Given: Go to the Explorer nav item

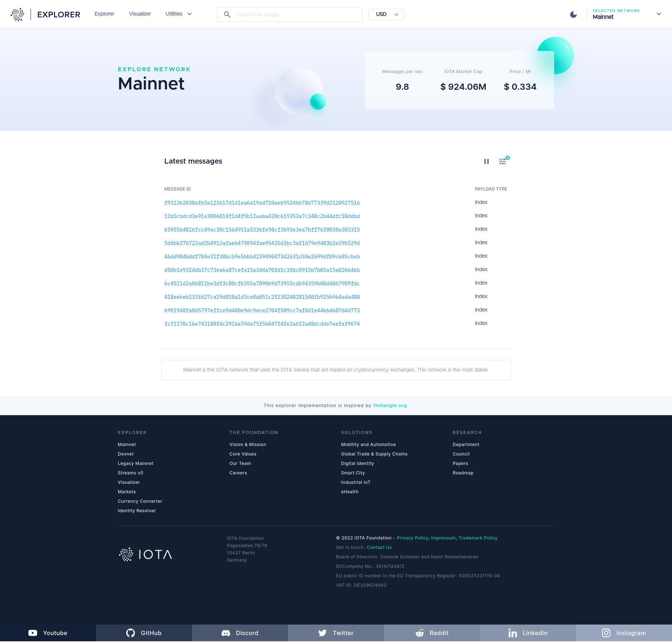Looking at the screenshot, I should (x=104, y=14).
